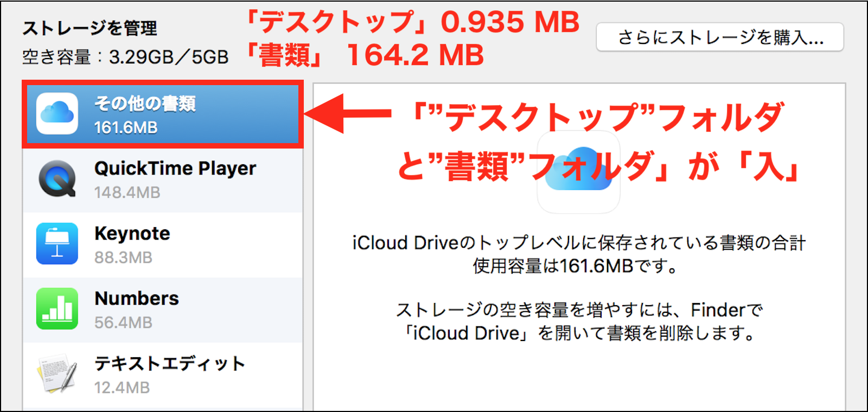Choose Keynote in the storage list

point(163,244)
